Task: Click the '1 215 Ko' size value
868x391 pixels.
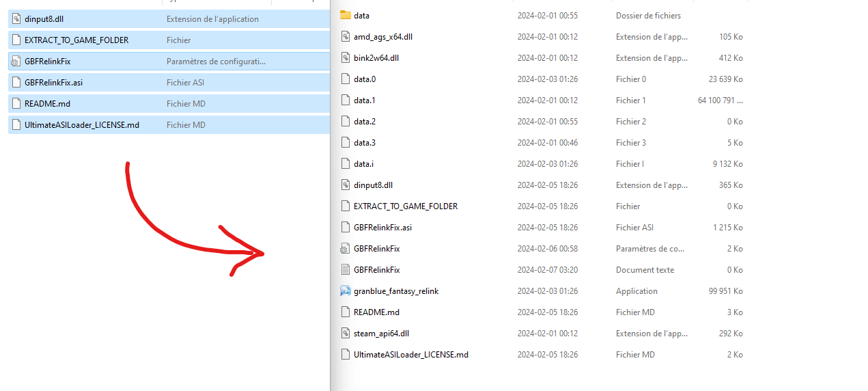Action: [x=728, y=227]
